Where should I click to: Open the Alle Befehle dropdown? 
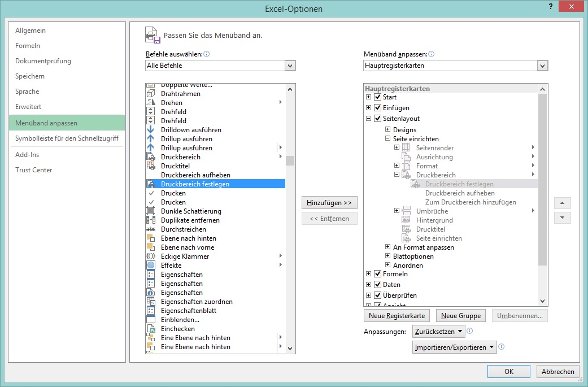290,66
